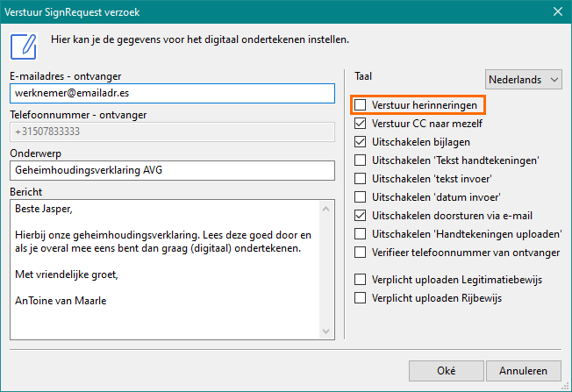Click the 'Taal' label
The width and height of the screenshot is (572, 392).
tap(363, 76)
